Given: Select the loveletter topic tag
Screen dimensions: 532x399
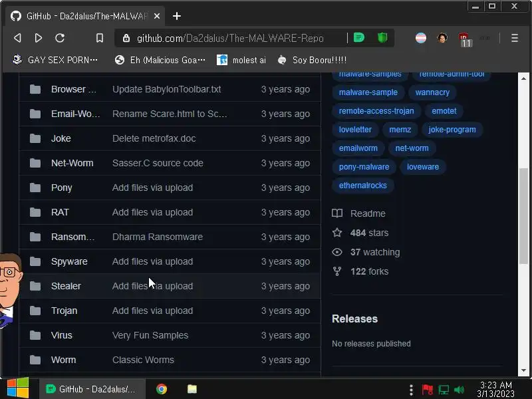Looking at the screenshot, I should pyautogui.click(x=355, y=130).
